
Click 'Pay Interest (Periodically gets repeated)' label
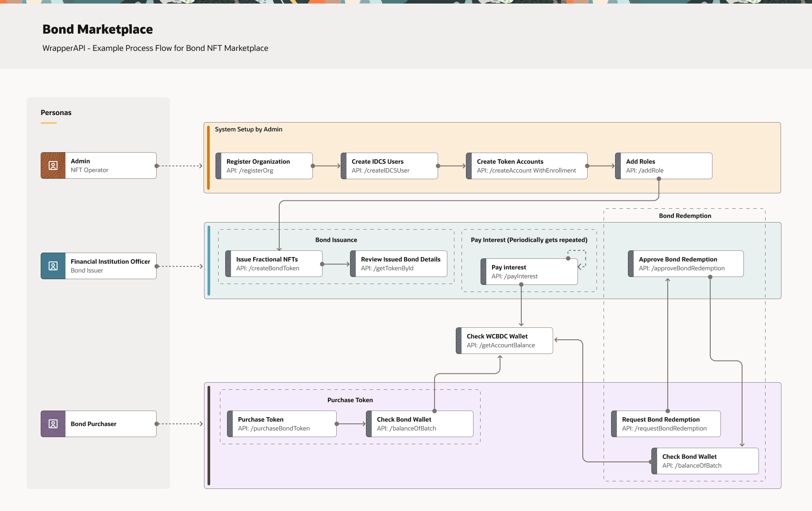coord(529,240)
